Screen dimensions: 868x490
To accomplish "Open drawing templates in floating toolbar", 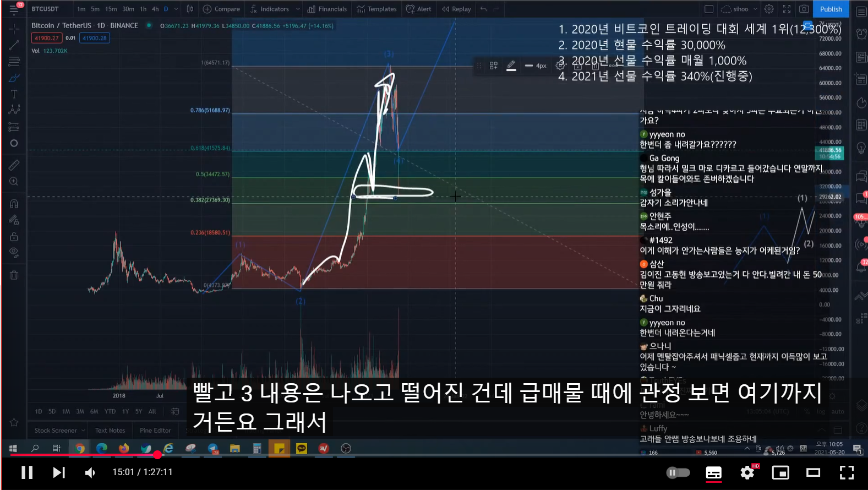I will pyautogui.click(x=494, y=66).
